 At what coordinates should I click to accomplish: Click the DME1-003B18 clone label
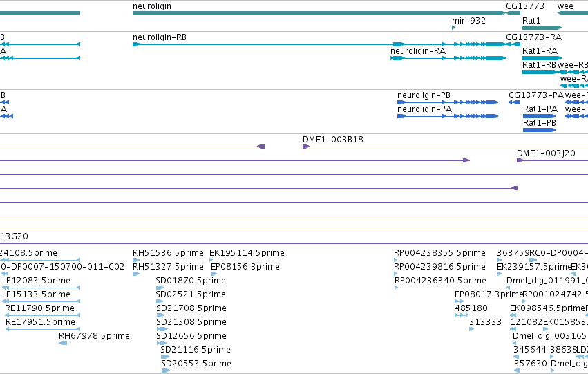coord(333,140)
